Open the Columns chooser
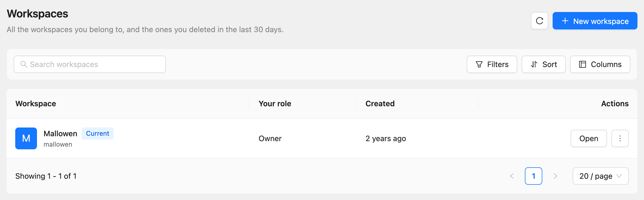 pyautogui.click(x=600, y=64)
